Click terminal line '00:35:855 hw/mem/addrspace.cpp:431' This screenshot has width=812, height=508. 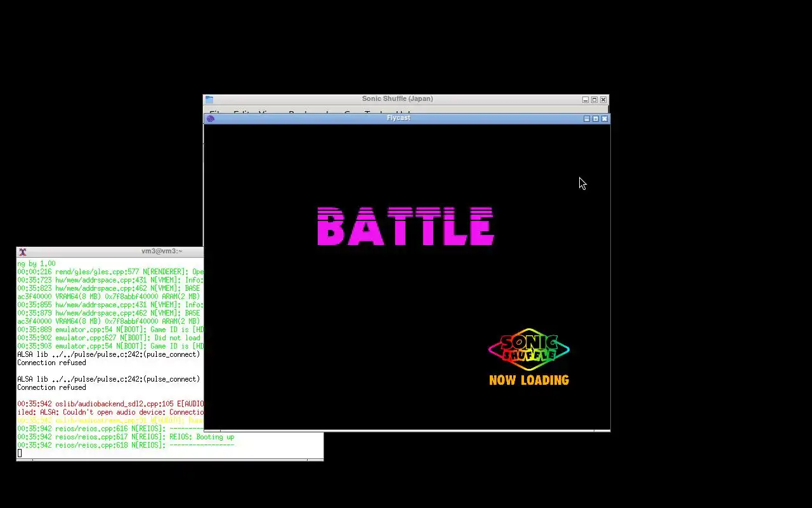pyautogui.click(x=110, y=305)
